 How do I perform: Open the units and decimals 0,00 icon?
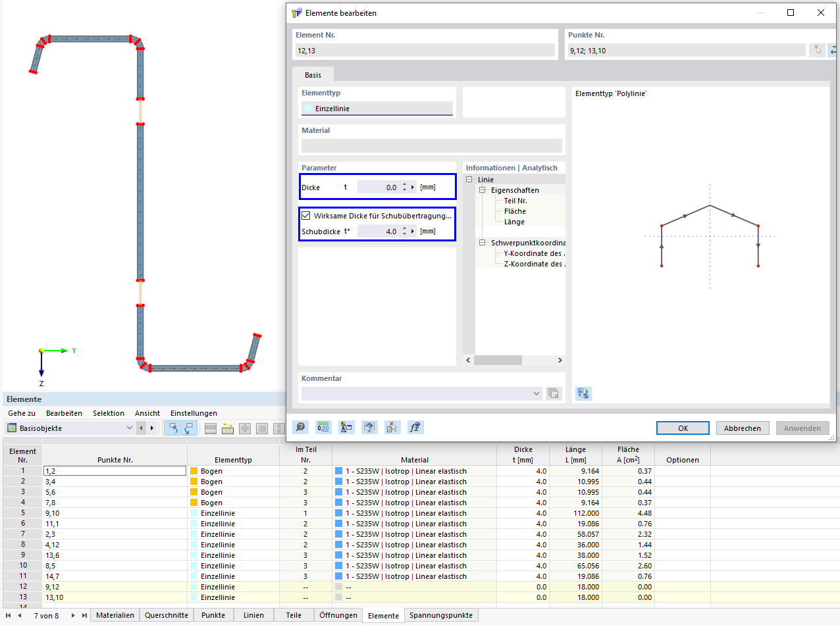[323, 428]
